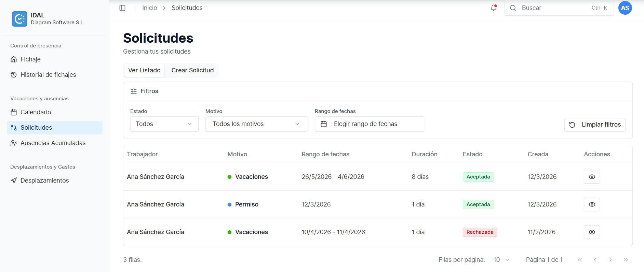The width and height of the screenshot is (644, 272).
Task: View details of accepted Vacaciones request
Action: (x=592, y=177)
